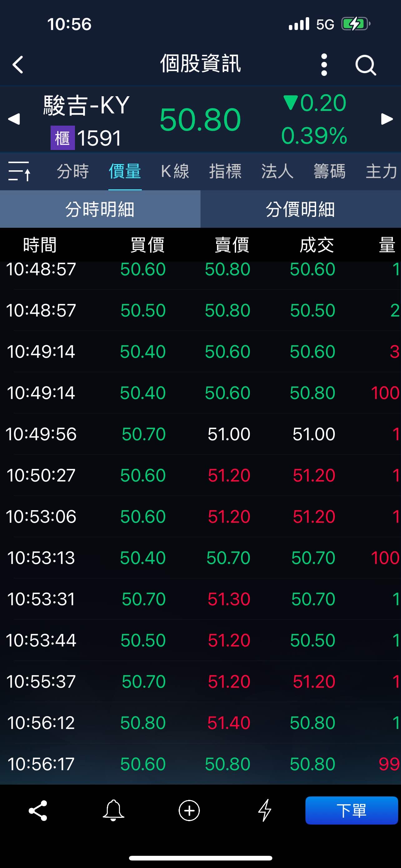Image resolution: width=401 pixels, height=868 pixels.
Task: Open the three-dot more options menu
Action: 324,64
